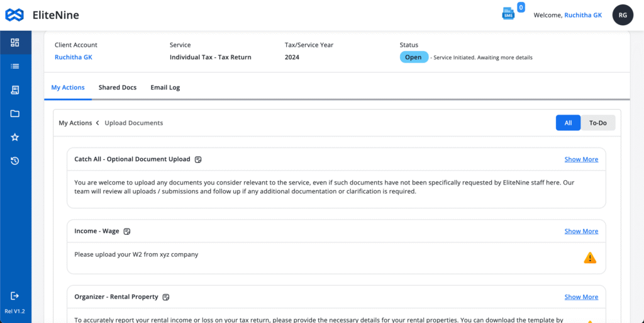Click the list view sidebar icon
This screenshot has width=644, height=323.
(x=15, y=66)
